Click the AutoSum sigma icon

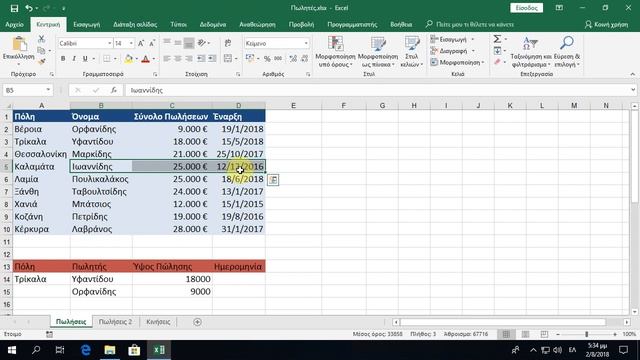(x=497, y=39)
